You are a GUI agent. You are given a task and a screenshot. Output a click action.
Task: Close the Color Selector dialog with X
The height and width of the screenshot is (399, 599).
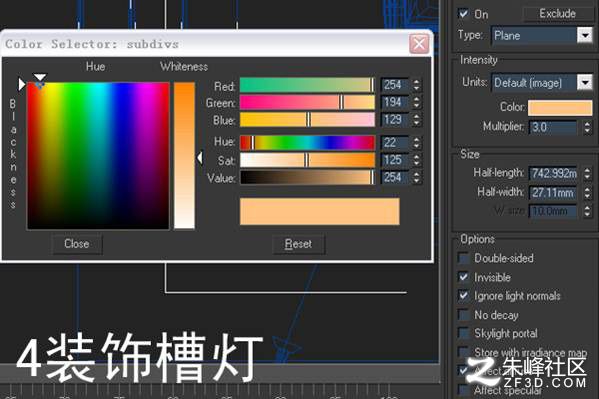coord(419,44)
